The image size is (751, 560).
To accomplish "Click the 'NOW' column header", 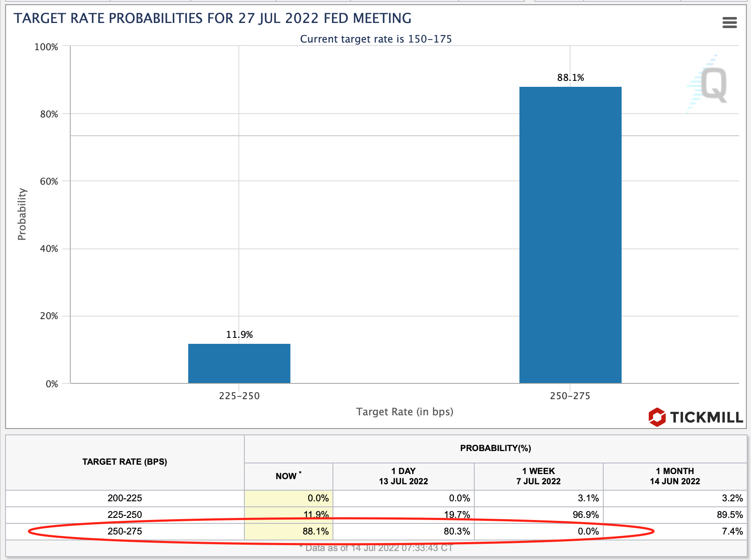I will (288, 476).
